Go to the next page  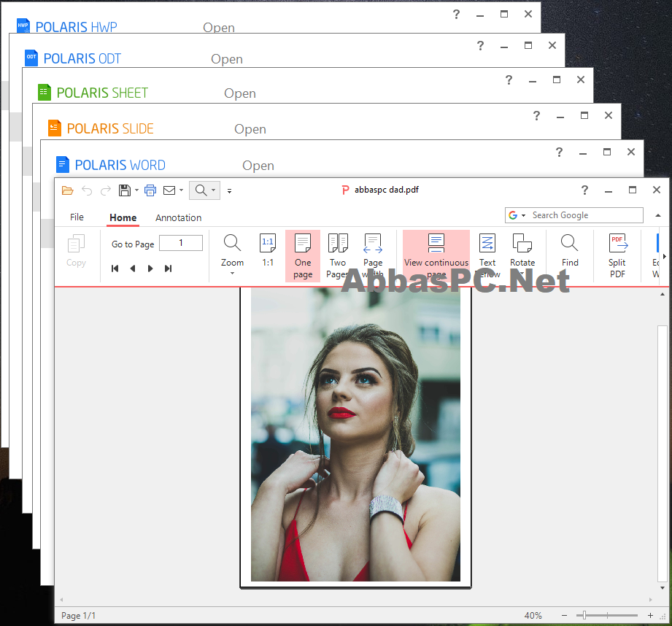click(x=150, y=268)
